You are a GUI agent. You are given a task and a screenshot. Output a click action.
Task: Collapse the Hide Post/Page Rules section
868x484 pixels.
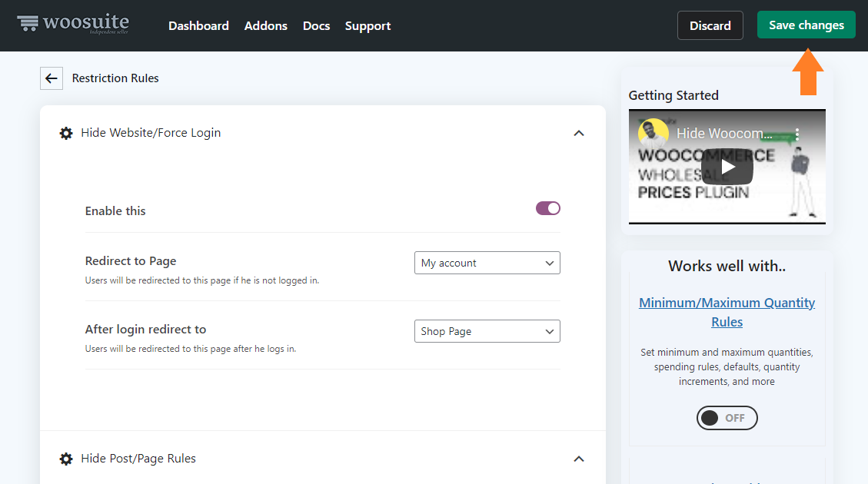point(578,459)
